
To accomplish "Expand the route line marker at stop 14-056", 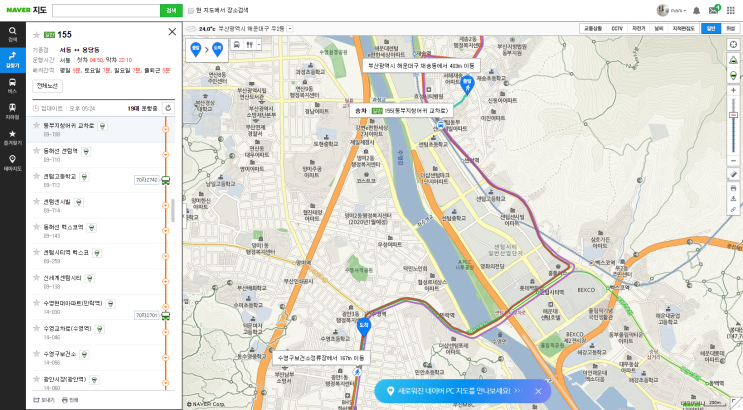I will [165, 357].
